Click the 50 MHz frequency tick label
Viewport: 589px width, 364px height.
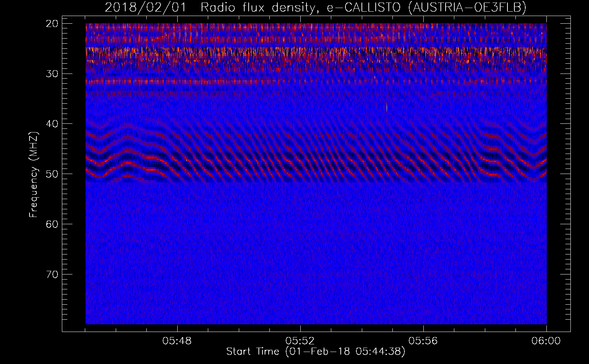pyautogui.click(x=52, y=174)
